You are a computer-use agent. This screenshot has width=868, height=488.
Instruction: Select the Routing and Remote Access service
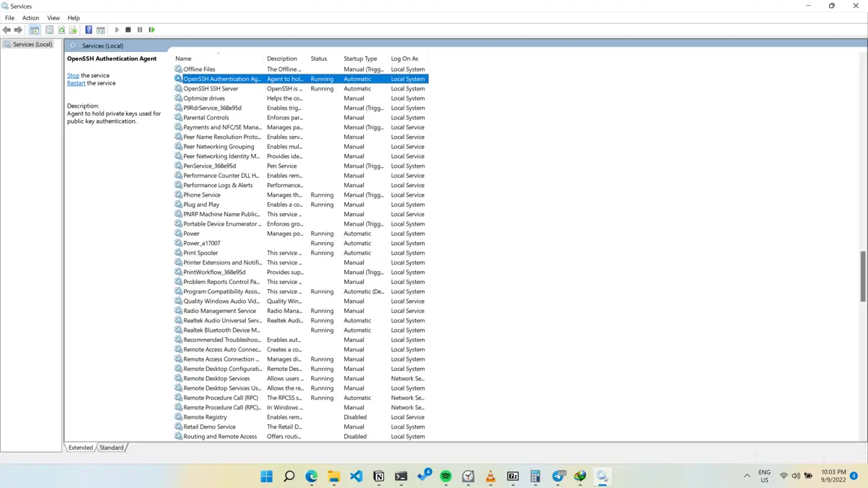[301, 437]
